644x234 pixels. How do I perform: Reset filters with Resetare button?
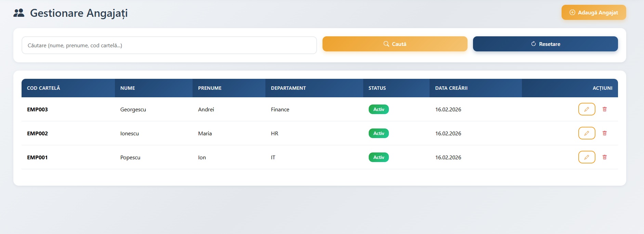[x=545, y=44]
